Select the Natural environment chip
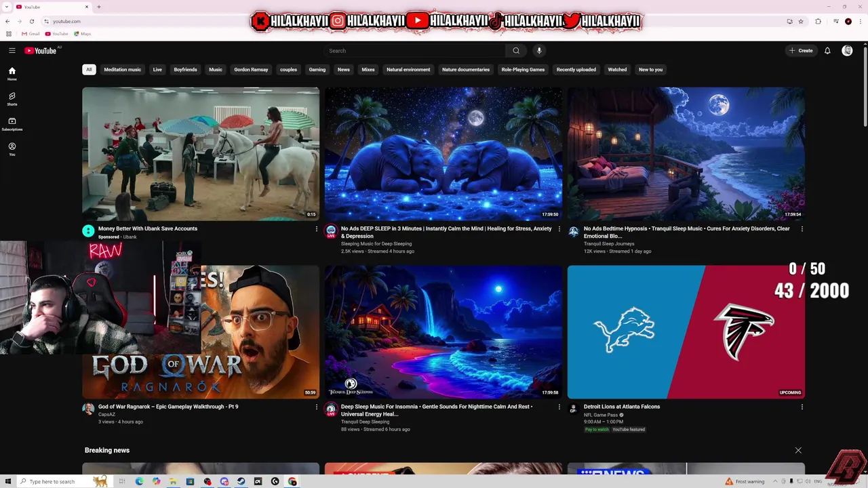The width and height of the screenshot is (868, 488). click(x=408, y=69)
